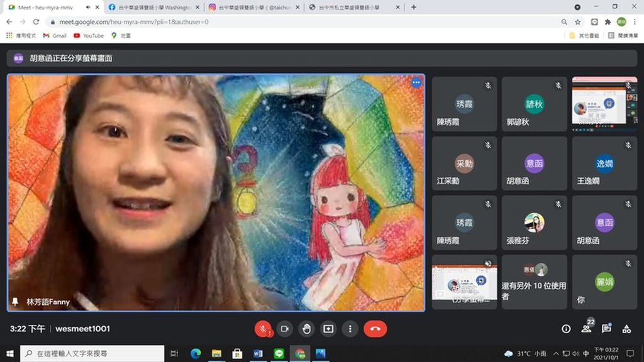Close the Instagram tab
The width and height of the screenshot is (644, 362).
pos(297,8)
